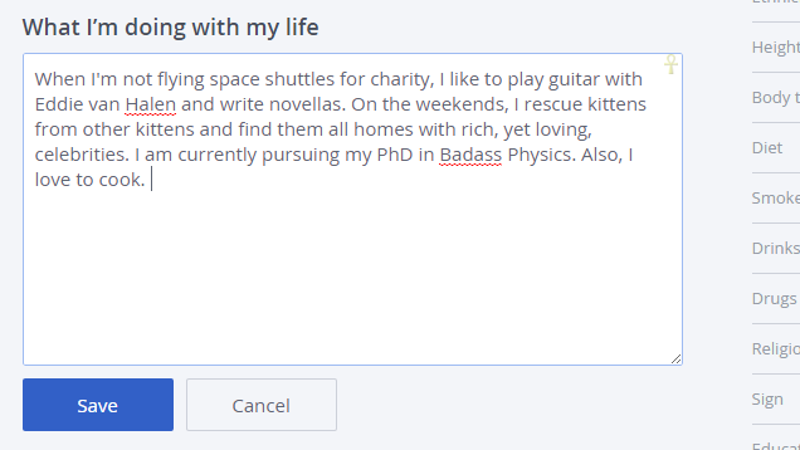Image resolution: width=800 pixels, height=450 pixels.
Task: Cancel editing the essay
Action: coord(261,405)
